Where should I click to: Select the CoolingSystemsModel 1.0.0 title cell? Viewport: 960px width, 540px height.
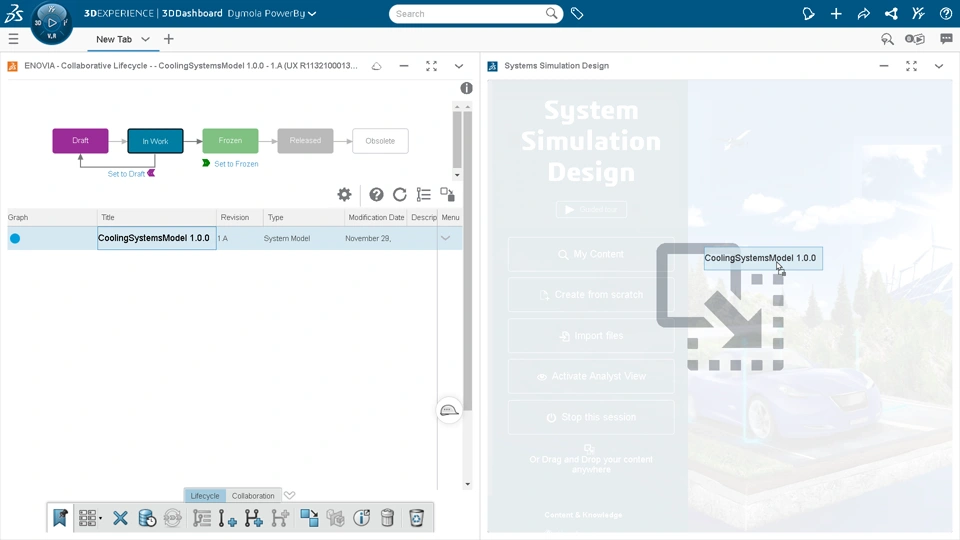tap(157, 238)
